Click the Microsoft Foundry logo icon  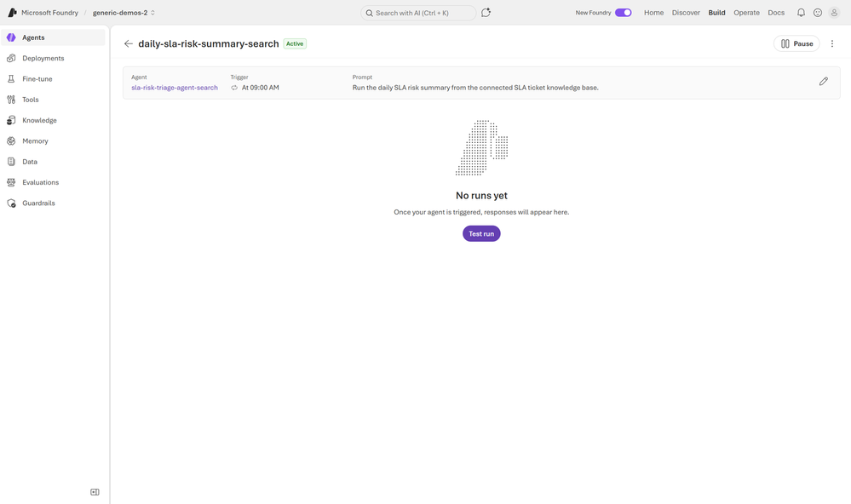(x=12, y=13)
